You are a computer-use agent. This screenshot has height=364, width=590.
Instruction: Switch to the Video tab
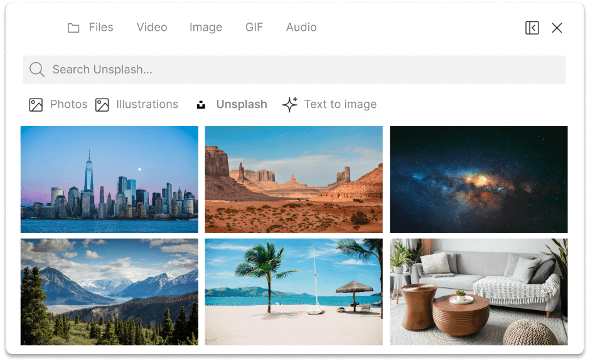(x=152, y=28)
